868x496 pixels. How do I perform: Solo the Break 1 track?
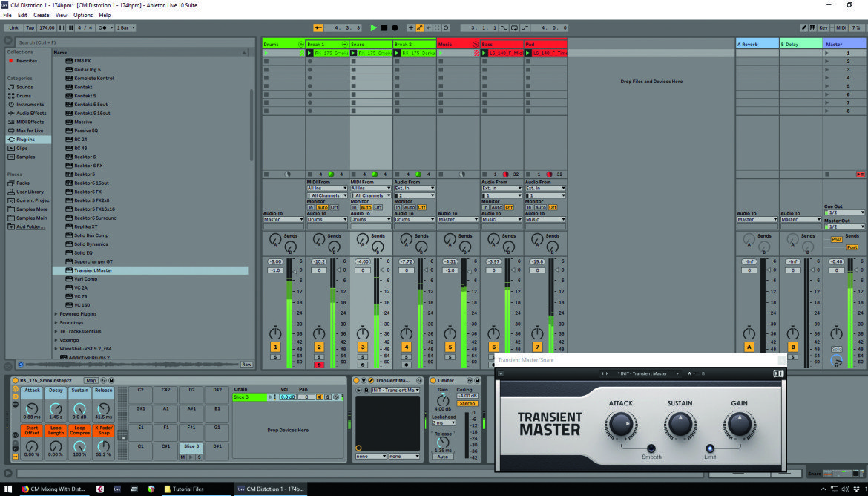pyautogui.click(x=319, y=357)
